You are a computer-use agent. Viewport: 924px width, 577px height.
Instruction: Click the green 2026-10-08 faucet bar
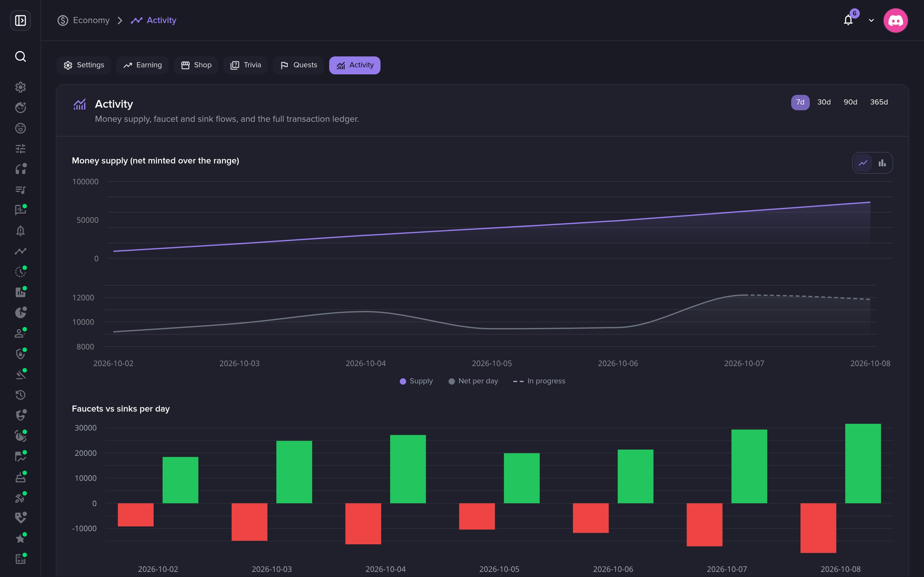click(863, 463)
